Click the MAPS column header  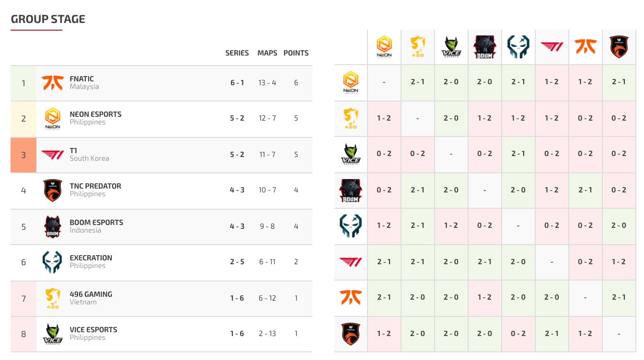[x=267, y=53]
